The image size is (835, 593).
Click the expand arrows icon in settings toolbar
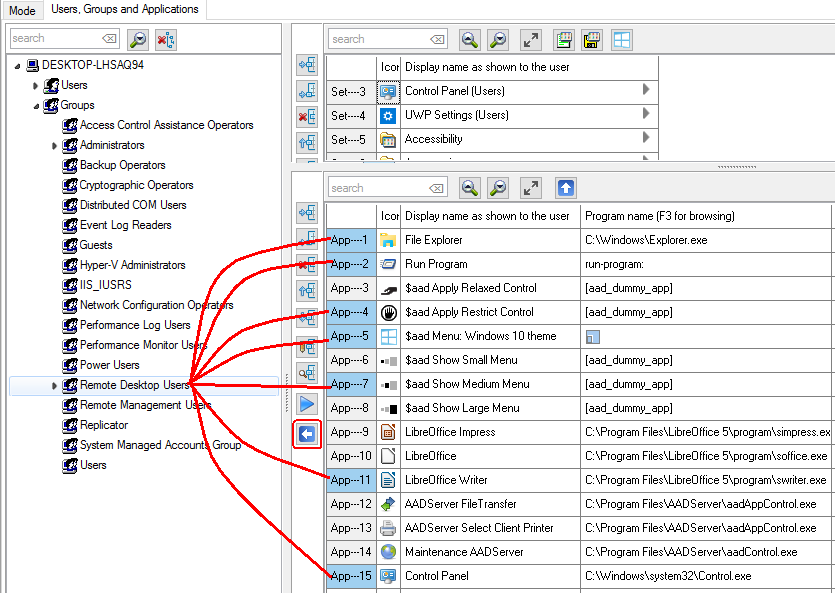[531, 40]
